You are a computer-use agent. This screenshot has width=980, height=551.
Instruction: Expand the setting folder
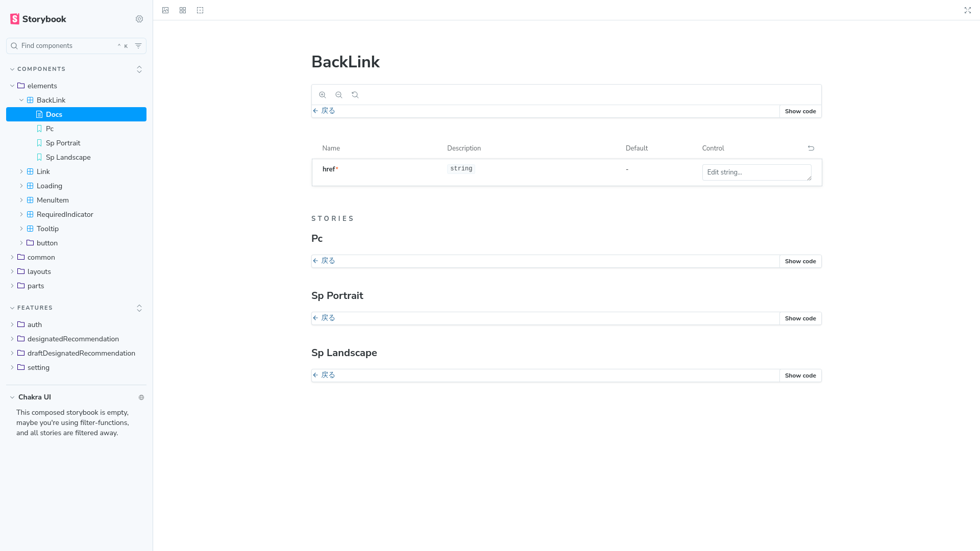point(76,367)
